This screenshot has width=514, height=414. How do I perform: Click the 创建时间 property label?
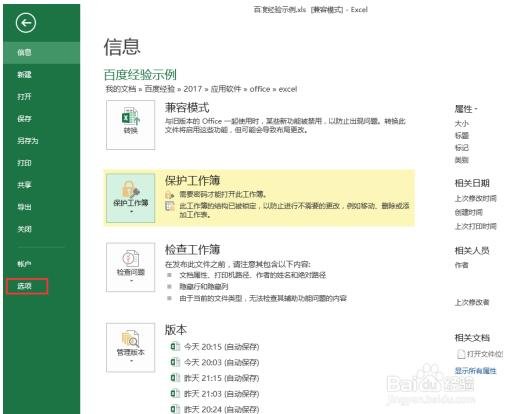[469, 212]
